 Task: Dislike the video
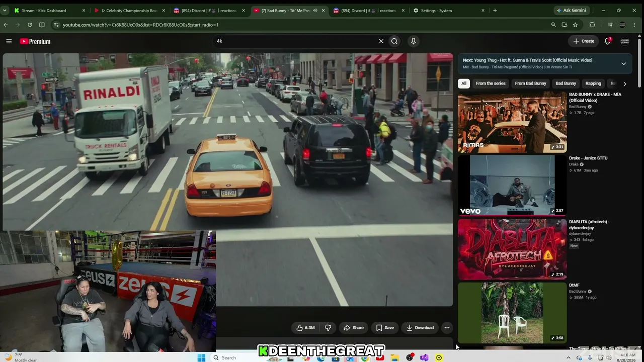coord(328,328)
